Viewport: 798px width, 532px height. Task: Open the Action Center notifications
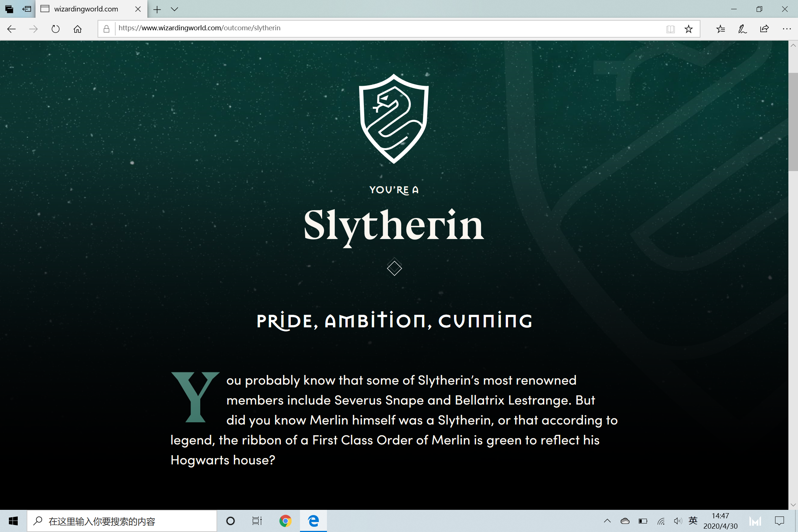pyautogui.click(x=780, y=521)
